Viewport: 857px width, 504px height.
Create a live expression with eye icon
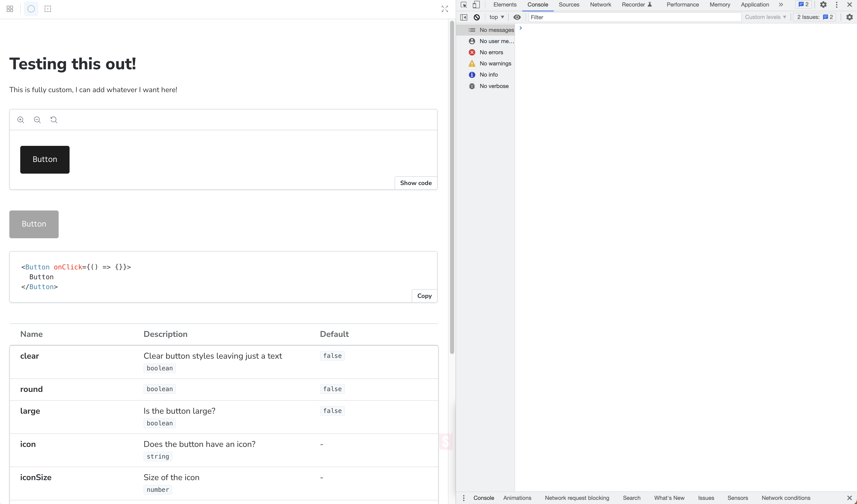tap(517, 17)
